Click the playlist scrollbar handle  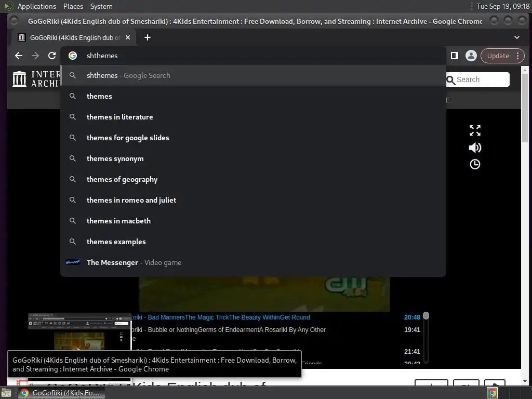pos(426,316)
